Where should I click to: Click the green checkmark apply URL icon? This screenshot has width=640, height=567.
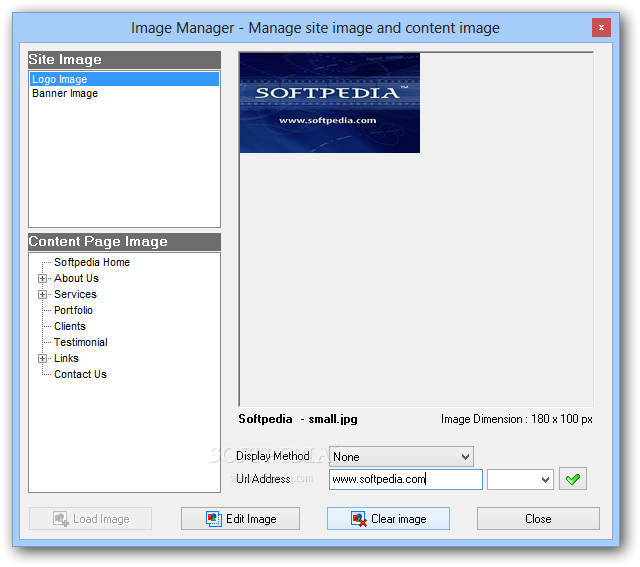(573, 479)
